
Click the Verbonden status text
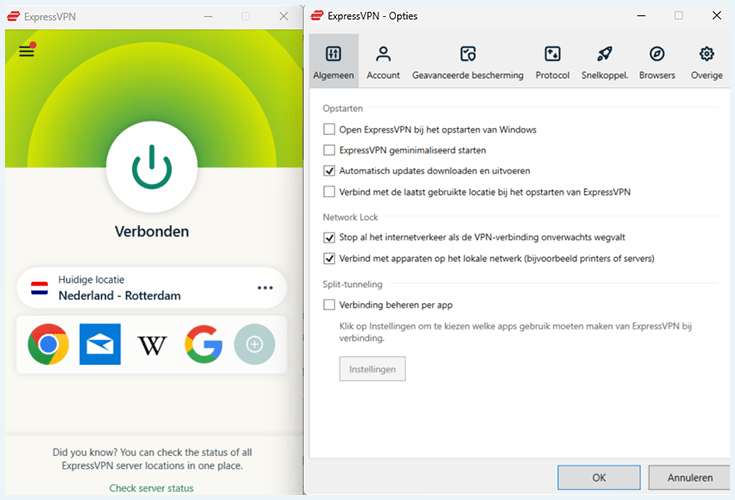(x=152, y=231)
